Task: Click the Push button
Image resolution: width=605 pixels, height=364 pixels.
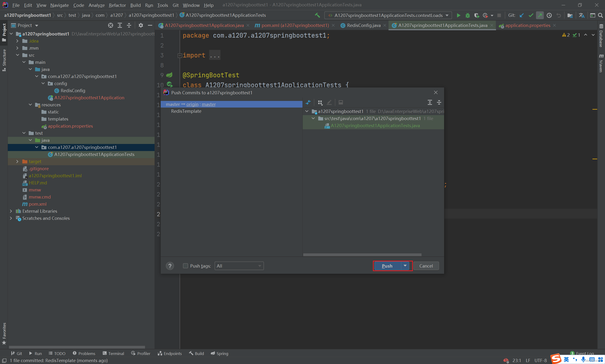Action: pos(387,266)
